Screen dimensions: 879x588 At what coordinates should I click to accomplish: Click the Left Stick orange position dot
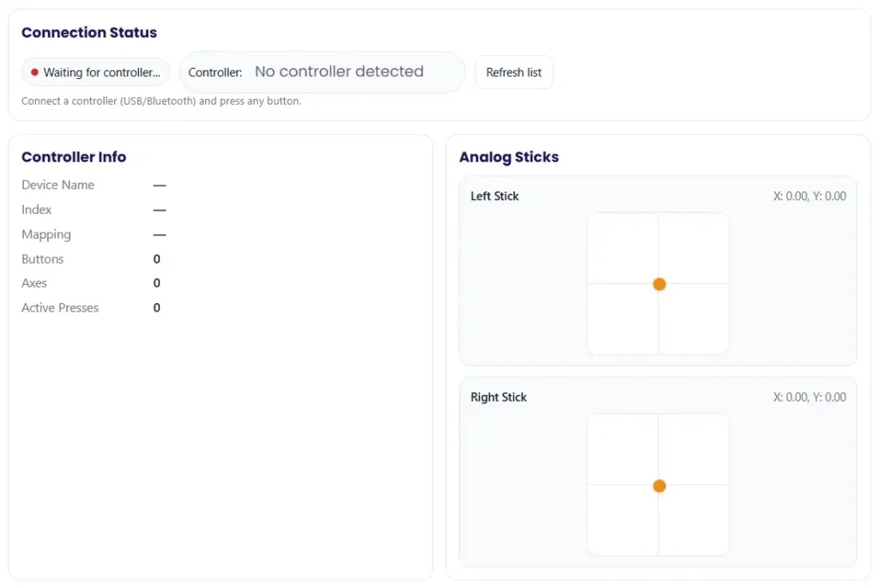(x=659, y=284)
